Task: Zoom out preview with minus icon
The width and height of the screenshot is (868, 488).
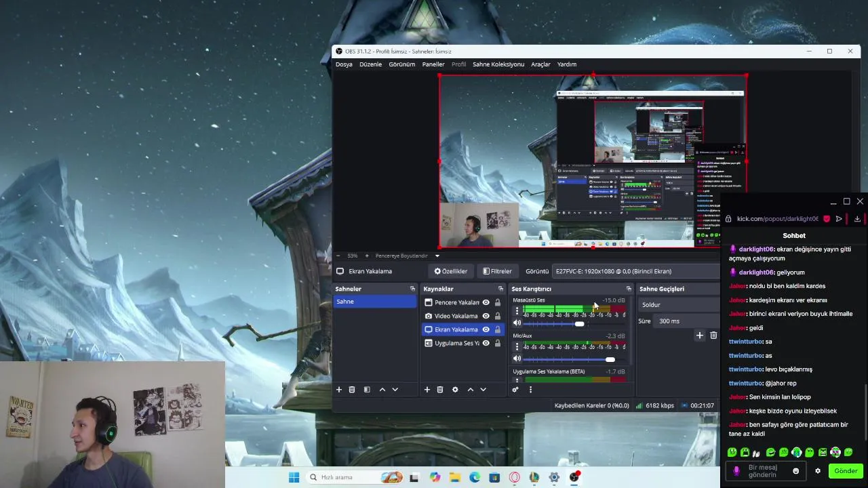Action: click(x=339, y=256)
